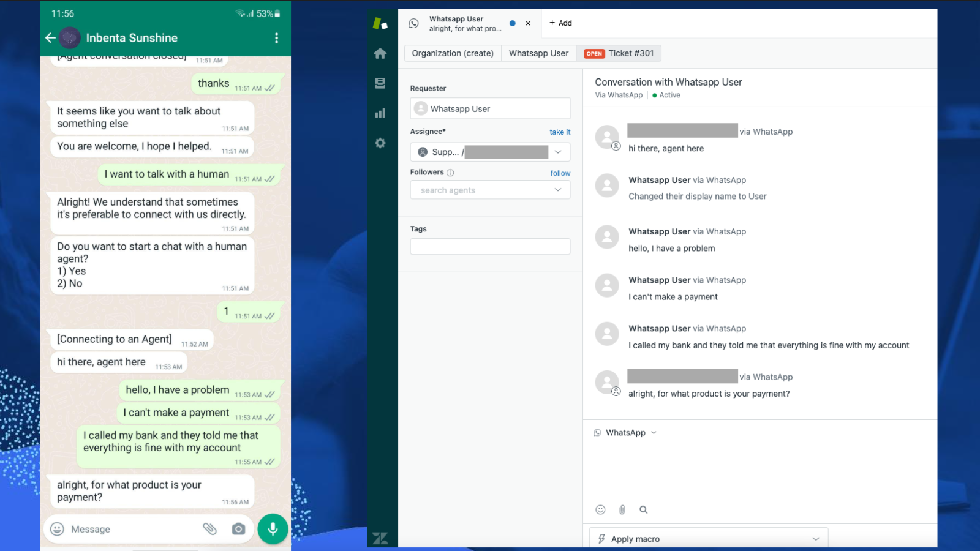Tap the WhatsApp microphone button
Screen dimensions: 980x551
(x=273, y=529)
